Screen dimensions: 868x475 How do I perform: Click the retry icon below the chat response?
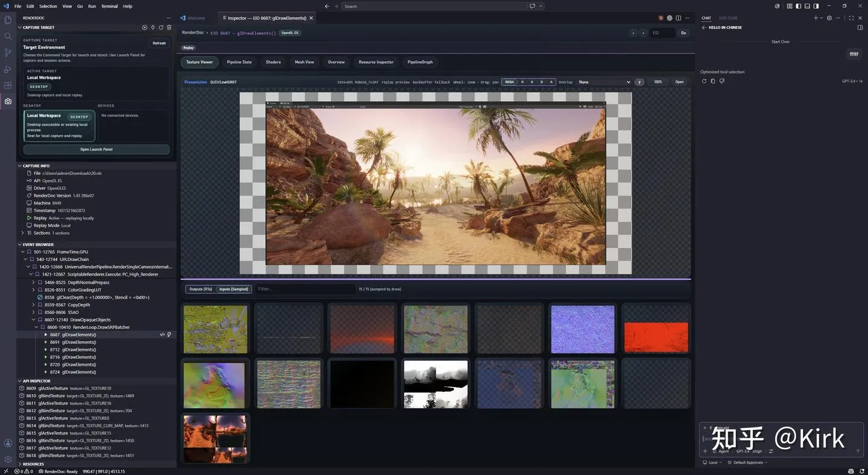point(704,81)
